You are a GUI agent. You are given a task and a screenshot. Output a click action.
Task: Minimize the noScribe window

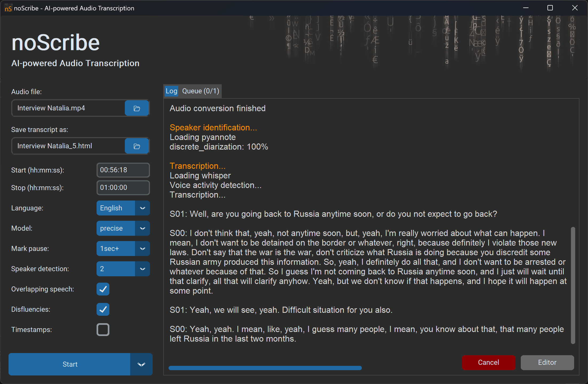(526, 8)
